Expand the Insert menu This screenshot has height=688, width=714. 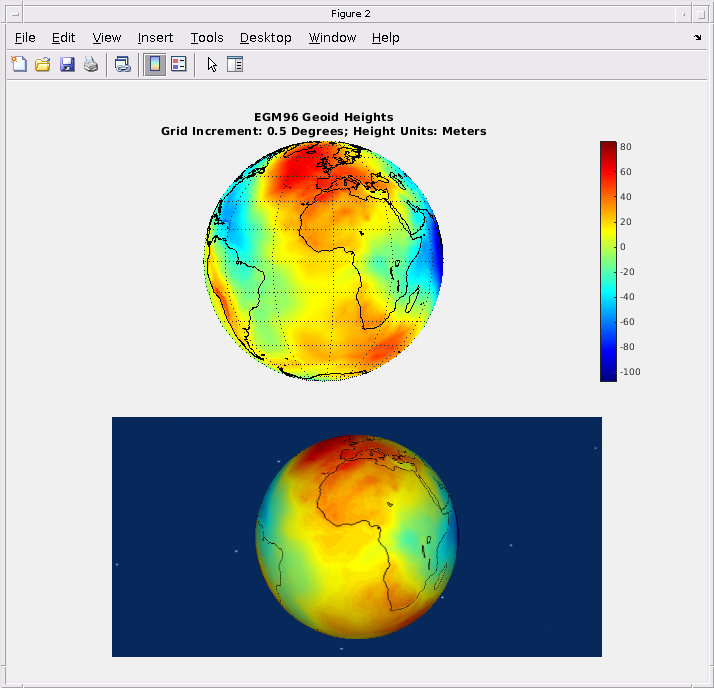(155, 38)
